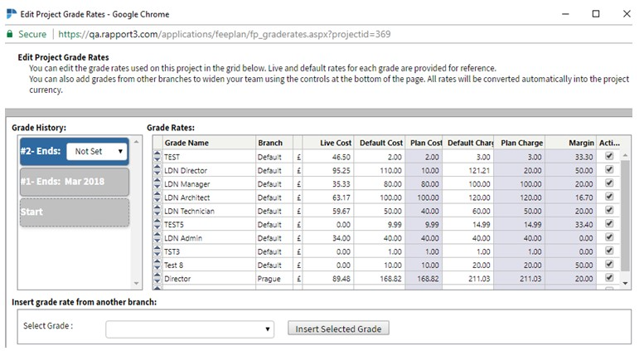
Task: Click Grade History list scroll-down arrow
Action: pyautogui.click(x=137, y=284)
